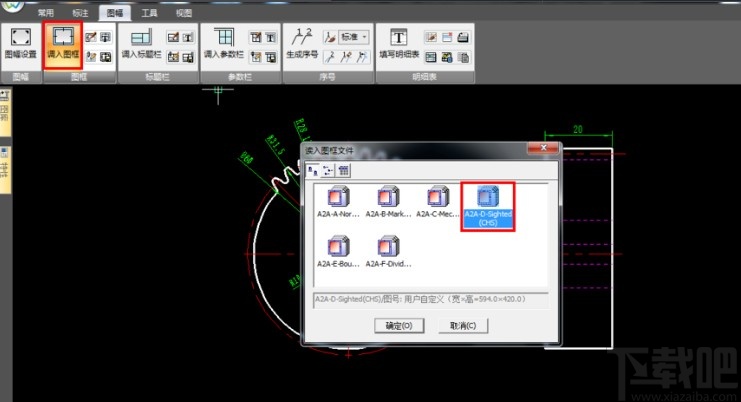Click the last small leader icon in 序号 group
This screenshot has height=402, width=741.
tap(362, 57)
